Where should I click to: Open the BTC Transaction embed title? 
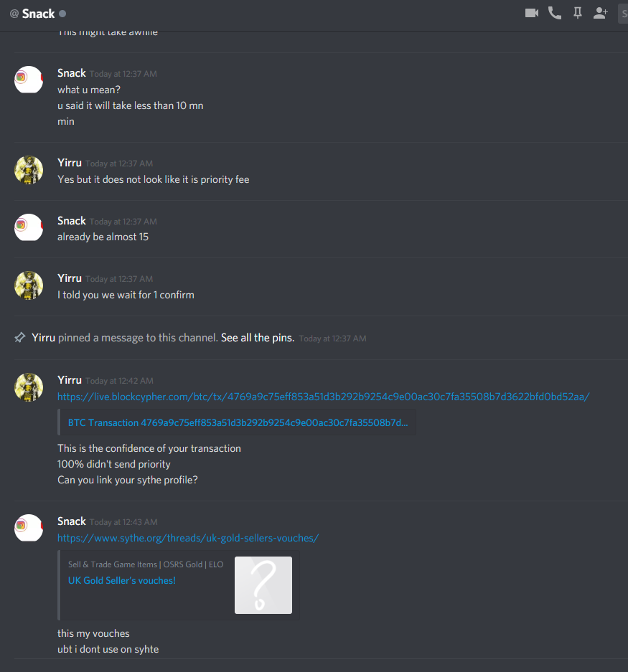click(238, 423)
